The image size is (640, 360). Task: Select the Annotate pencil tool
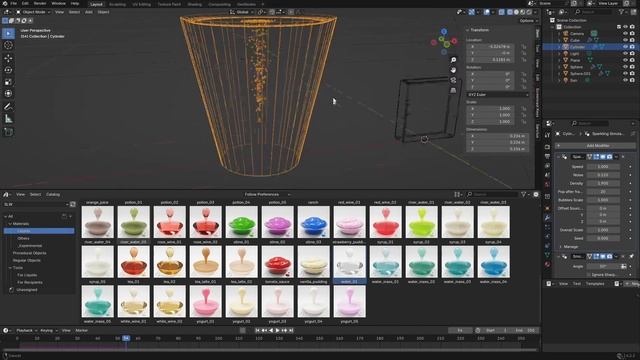(x=8, y=107)
